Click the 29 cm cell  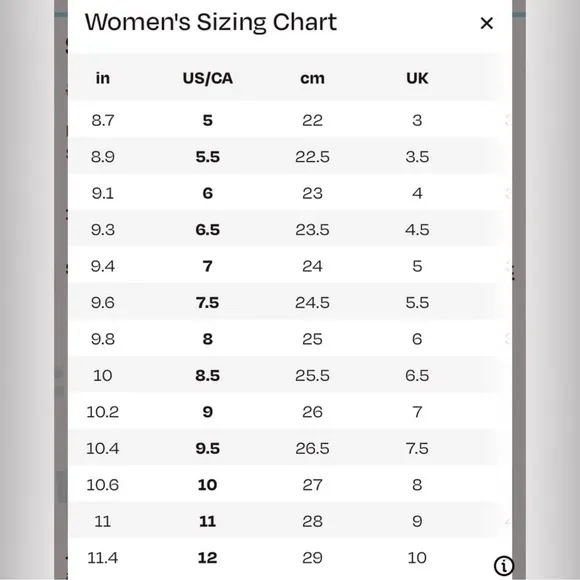pyautogui.click(x=312, y=557)
